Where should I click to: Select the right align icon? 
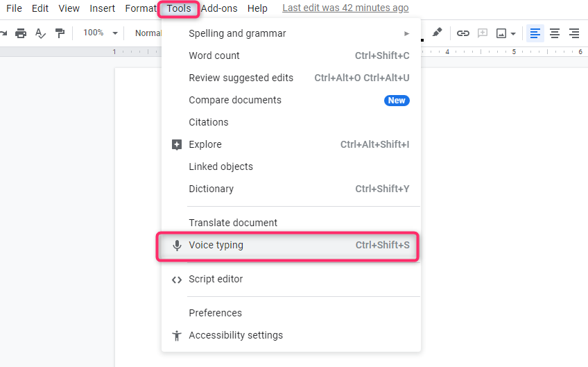[x=574, y=33]
